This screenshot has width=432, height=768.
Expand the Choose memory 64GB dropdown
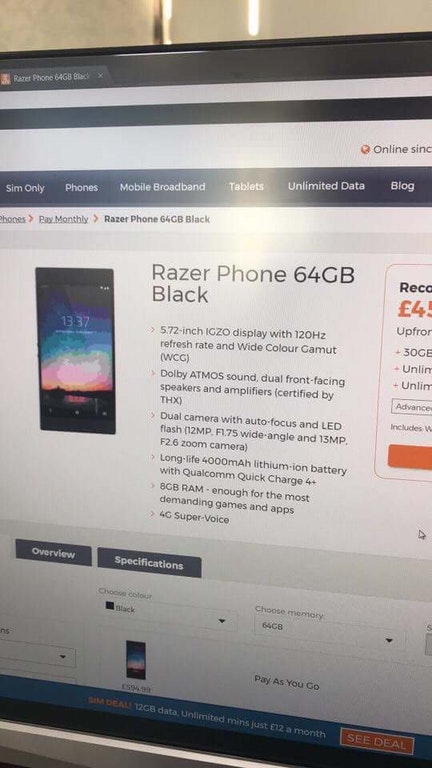click(x=329, y=632)
